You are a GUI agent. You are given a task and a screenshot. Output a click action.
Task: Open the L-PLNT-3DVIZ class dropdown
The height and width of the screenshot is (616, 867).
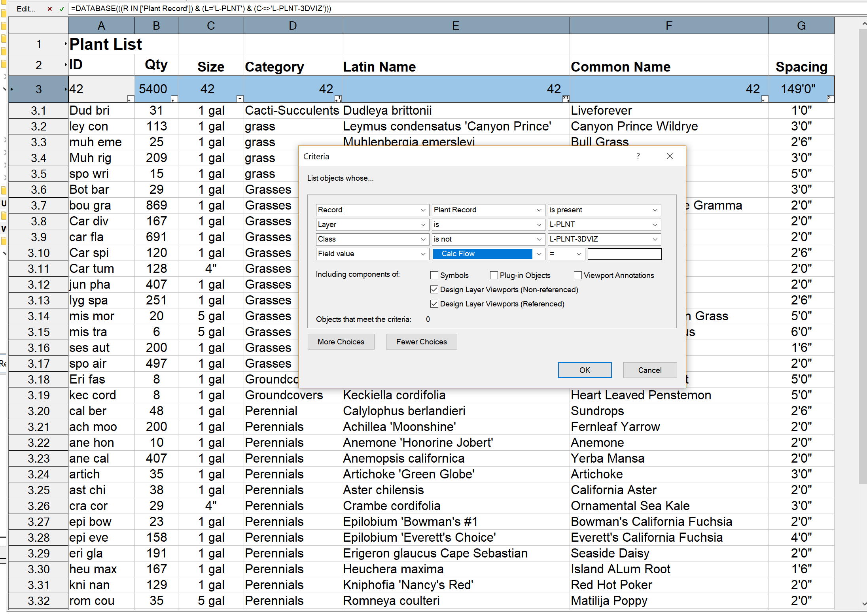coord(655,239)
